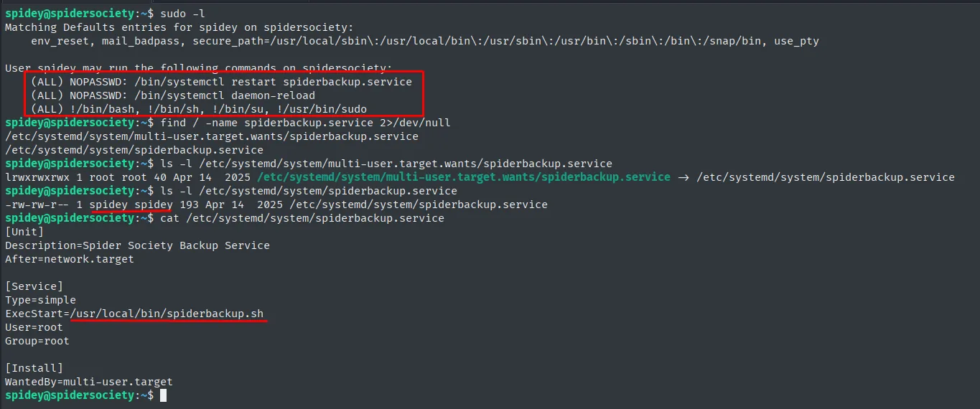Click 'Description=Spider Society Backup Service' line

(137, 245)
